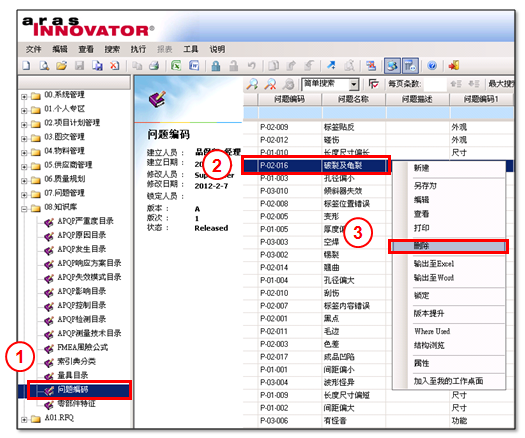This screenshot has height=438, width=525.
Task: Click the Export to Word toolbar icon
Action: [x=194, y=66]
